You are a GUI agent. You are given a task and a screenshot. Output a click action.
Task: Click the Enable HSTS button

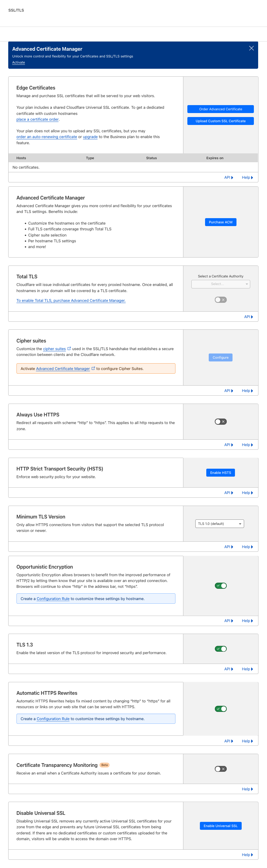[x=221, y=473]
